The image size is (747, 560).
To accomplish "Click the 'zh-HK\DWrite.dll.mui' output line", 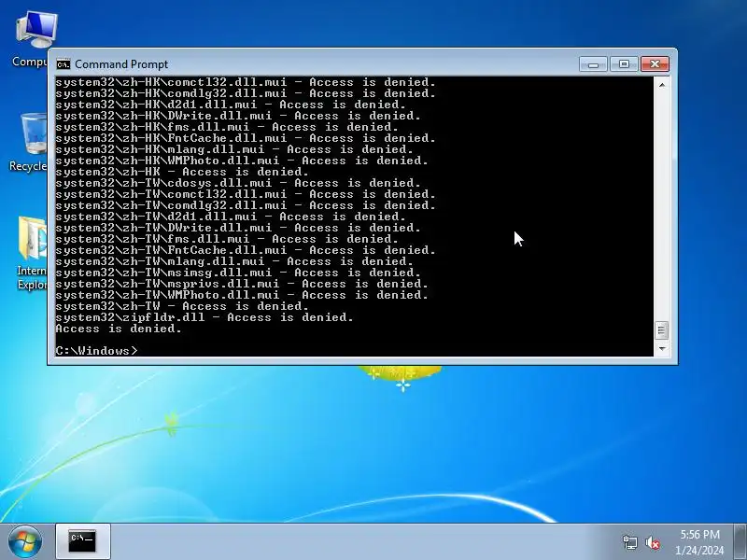I will [238, 116].
